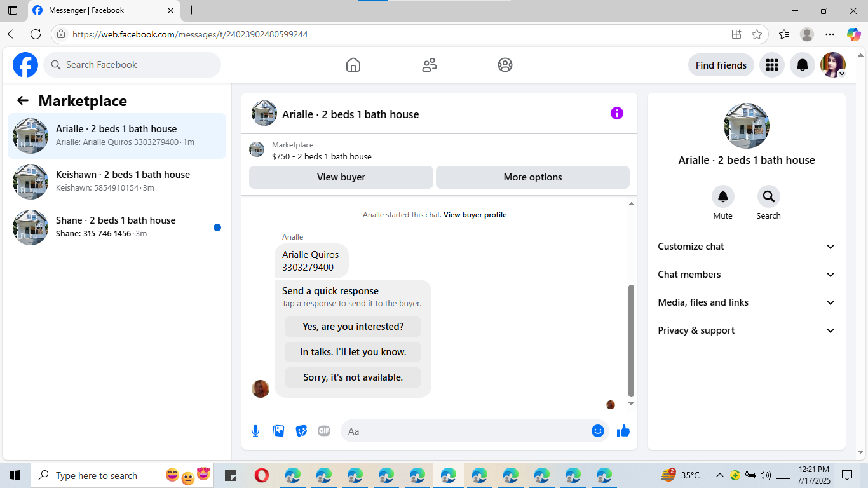
Task: Open weather widget showing 35°C
Action: click(x=681, y=475)
